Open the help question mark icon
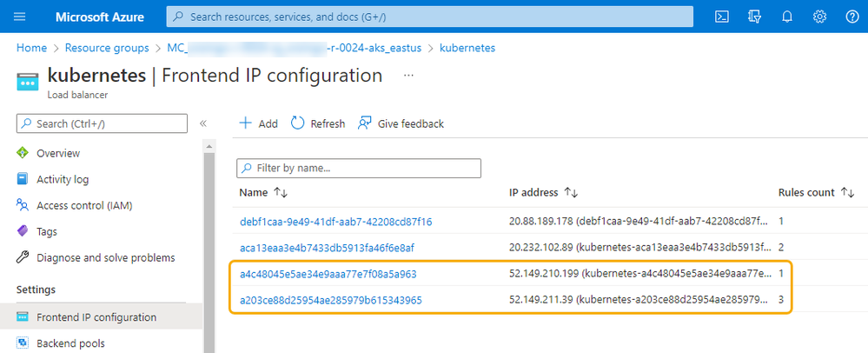The height and width of the screenshot is (353, 868). (851, 17)
